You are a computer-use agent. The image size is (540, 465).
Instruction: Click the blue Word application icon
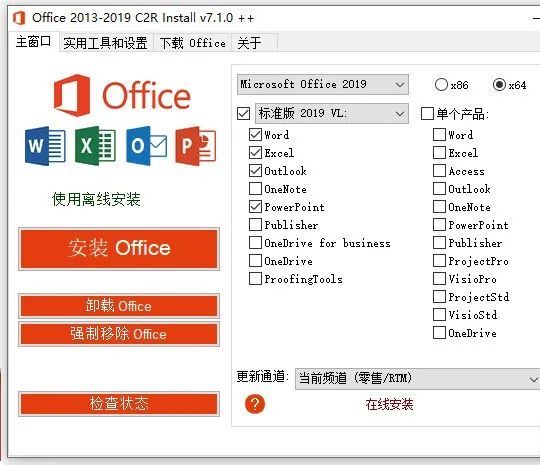click(45, 146)
